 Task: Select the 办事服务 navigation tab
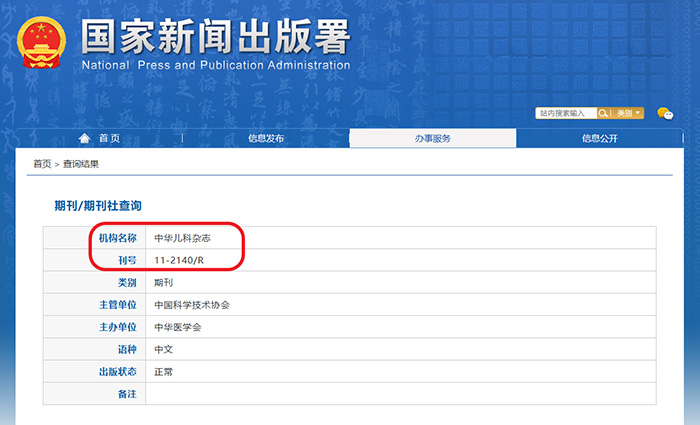coord(432,139)
